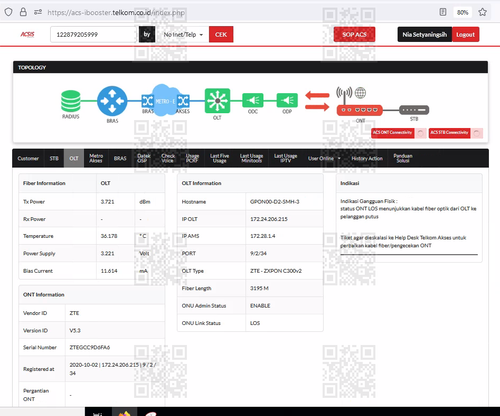
Task: Click the Nia Setyaningsih user button
Action: tap(425, 34)
